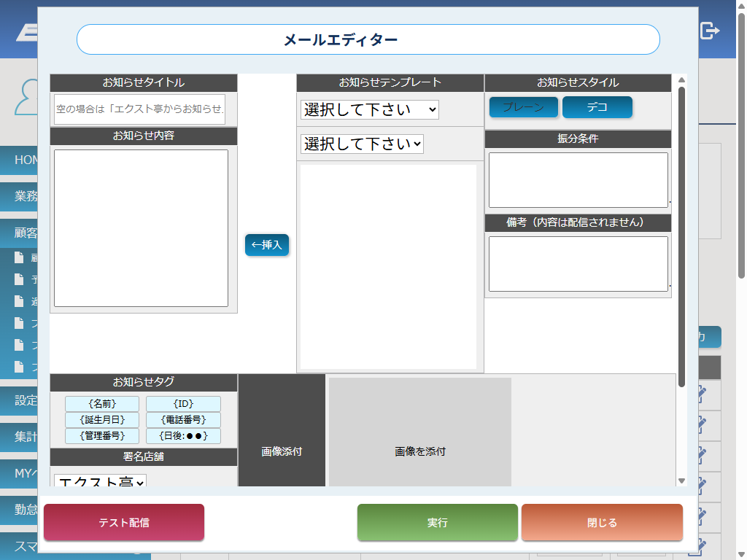Screen dimensions: 747x560
Task: Insert the {管理番号} tag
Action: (102, 436)
